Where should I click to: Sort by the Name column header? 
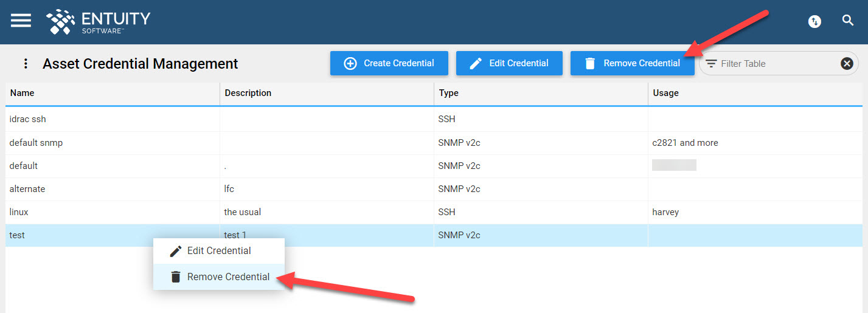tap(113, 93)
